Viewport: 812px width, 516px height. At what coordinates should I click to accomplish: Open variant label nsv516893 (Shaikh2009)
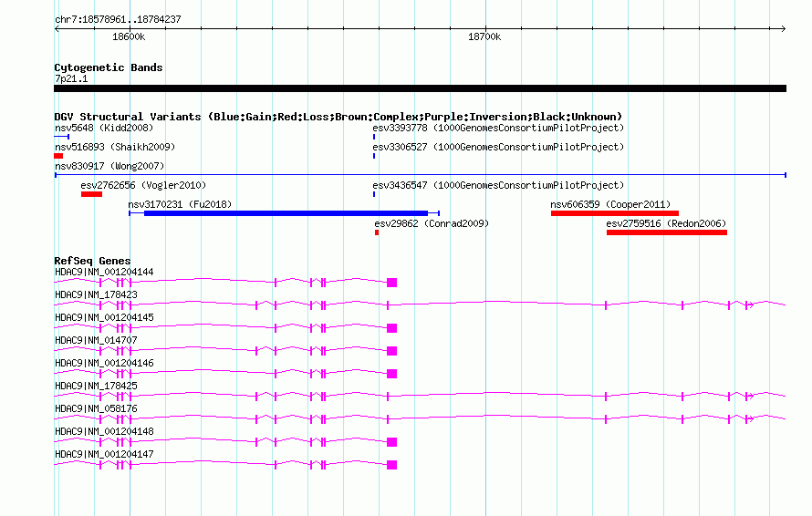pos(115,147)
